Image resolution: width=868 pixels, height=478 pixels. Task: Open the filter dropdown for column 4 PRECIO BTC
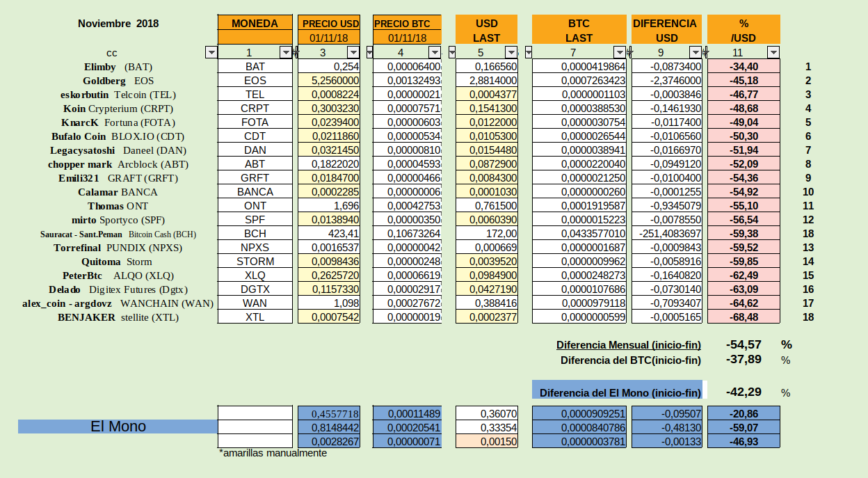point(435,52)
